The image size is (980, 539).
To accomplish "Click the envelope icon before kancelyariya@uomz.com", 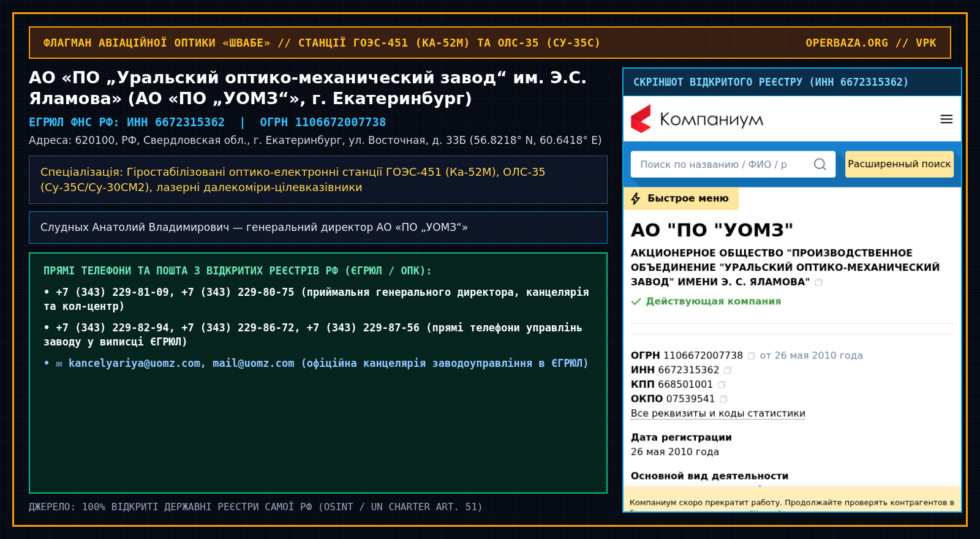I will coord(59,364).
